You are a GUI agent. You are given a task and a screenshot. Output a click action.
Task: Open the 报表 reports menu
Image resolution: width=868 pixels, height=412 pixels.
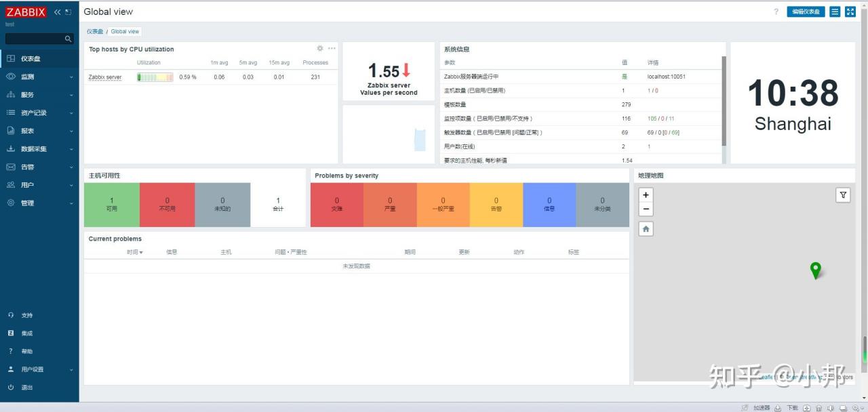pos(39,131)
